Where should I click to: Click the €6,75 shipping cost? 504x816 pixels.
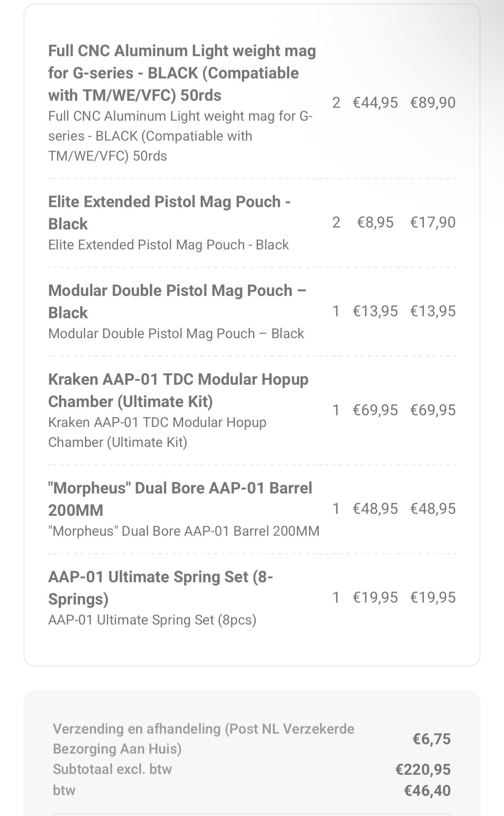tap(431, 739)
